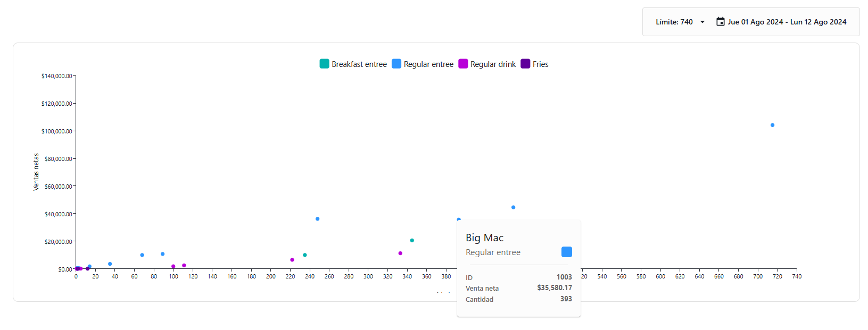Expand the Límite: 740 dropdown
Viewport: 868px width, 330px height.
(674, 22)
